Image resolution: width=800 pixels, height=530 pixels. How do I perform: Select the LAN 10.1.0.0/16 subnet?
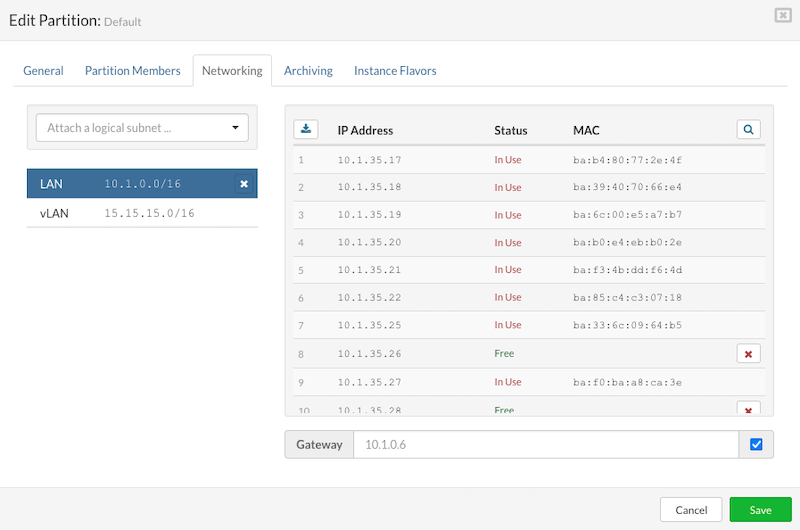click(x=130, y=184)
